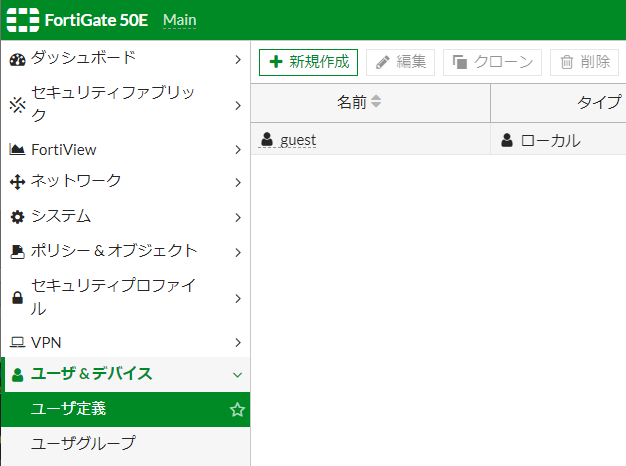
Task: Toggle favorite star for ユーザ定義
Action: 237,410
